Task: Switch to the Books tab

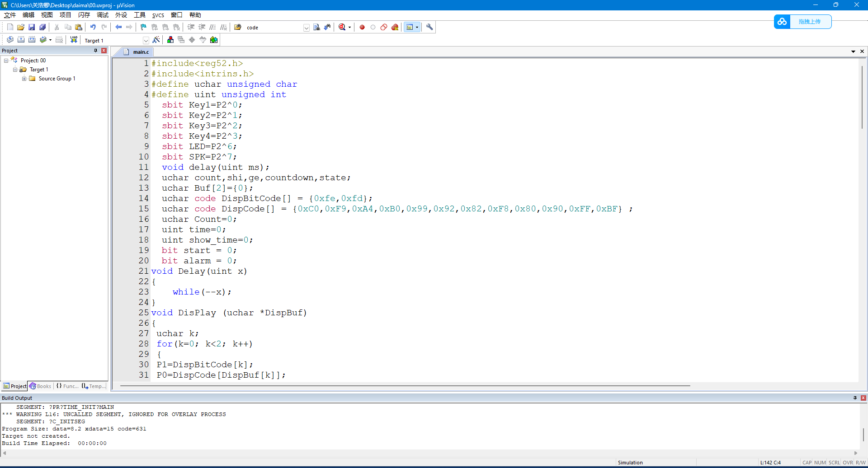Action: (x=40, y=386)
